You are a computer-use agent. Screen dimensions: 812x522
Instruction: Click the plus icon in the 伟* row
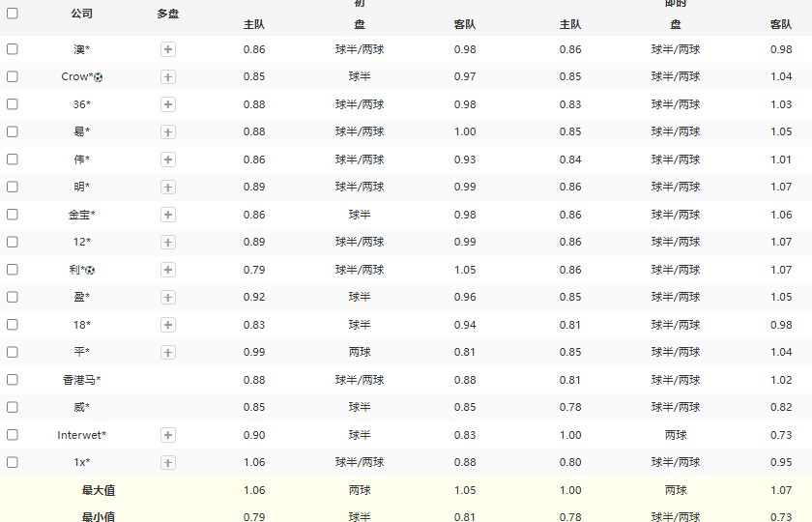(x=168, y=159)
